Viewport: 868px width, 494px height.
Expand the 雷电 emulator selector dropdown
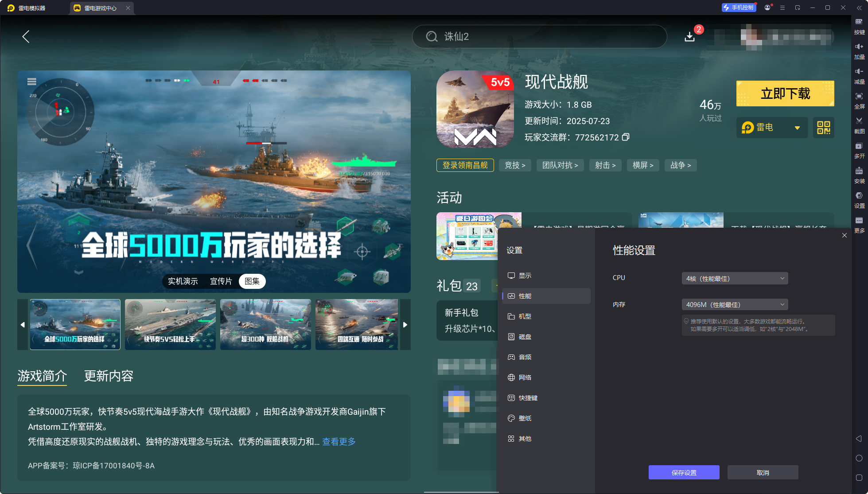point(772,128)
